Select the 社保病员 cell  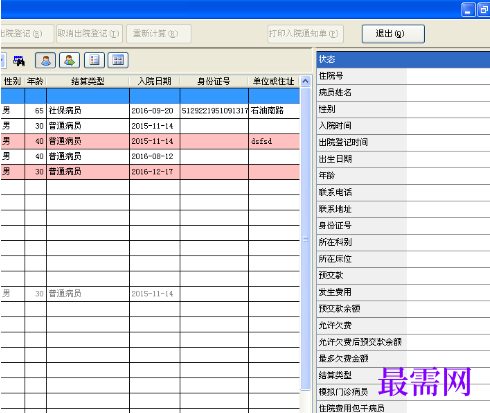88,111
